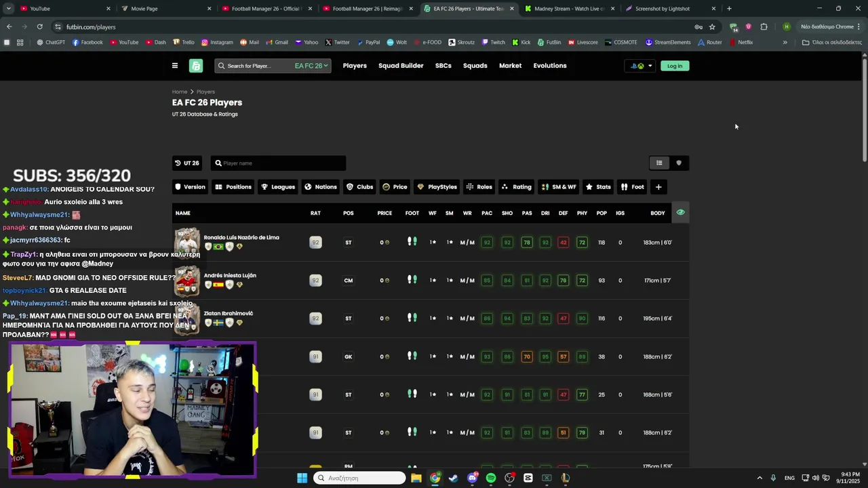Open the Market menu

tap(511, 66)
